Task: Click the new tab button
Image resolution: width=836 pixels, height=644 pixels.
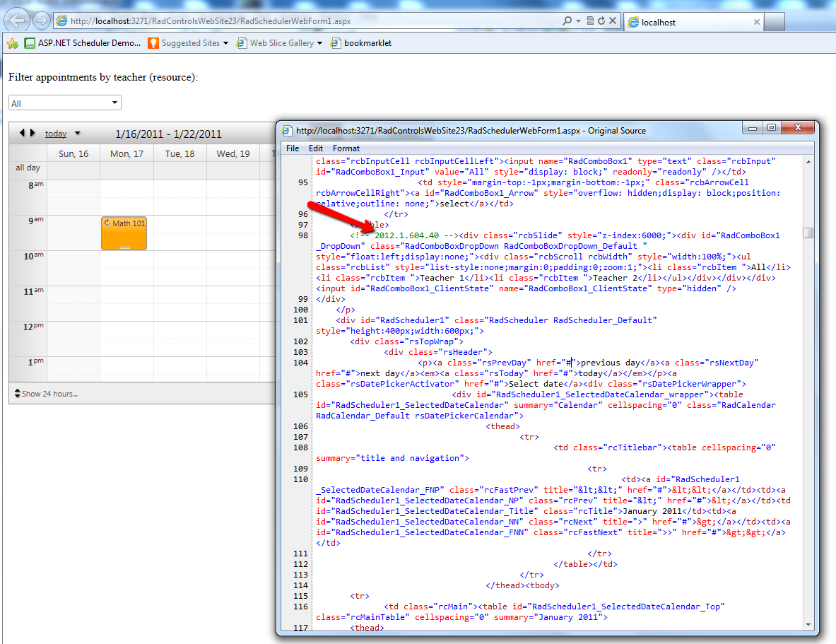Action: click(774, 22)
